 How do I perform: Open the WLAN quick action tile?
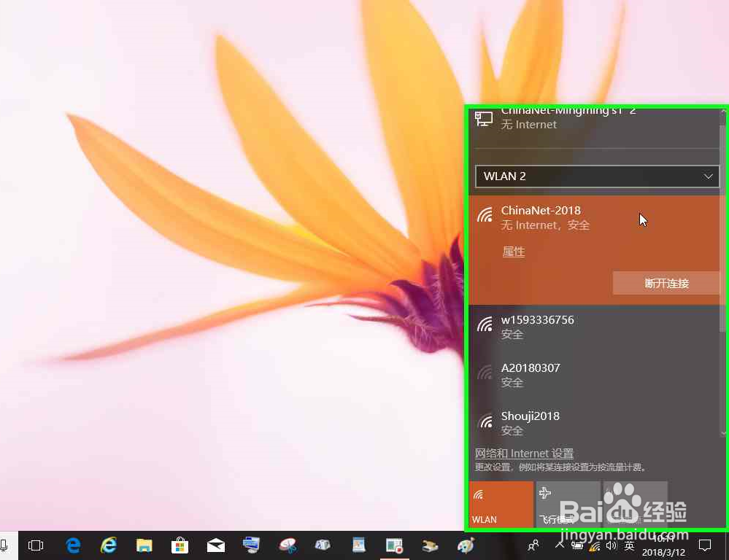point(501,504)
